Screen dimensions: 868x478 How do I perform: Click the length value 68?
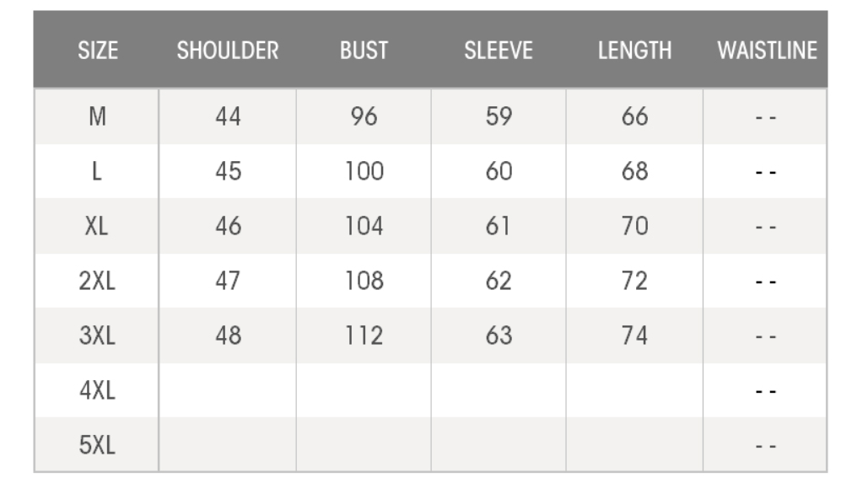click(x=634, y=172)
